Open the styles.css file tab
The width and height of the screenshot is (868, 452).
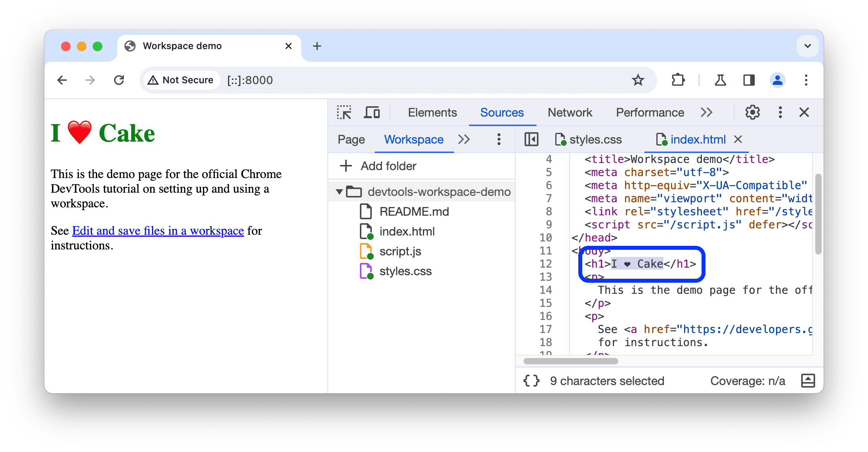tap(594, 139)
